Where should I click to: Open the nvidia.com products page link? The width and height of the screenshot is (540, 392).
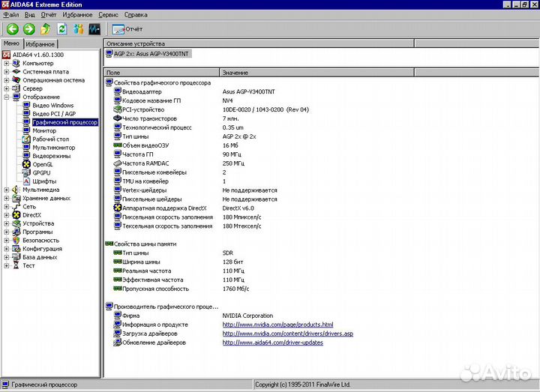tap(277, 325)
